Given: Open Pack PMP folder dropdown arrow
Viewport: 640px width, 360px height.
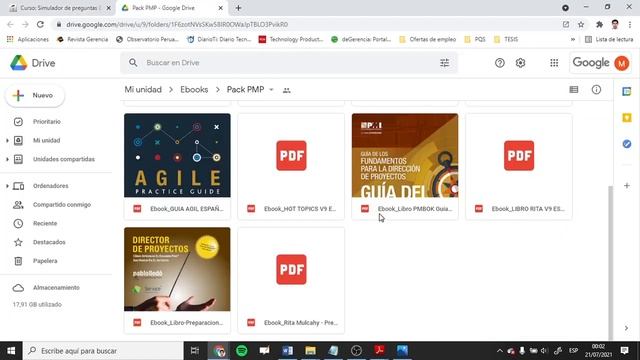Looking at the screenshot, I should [271, 90].
